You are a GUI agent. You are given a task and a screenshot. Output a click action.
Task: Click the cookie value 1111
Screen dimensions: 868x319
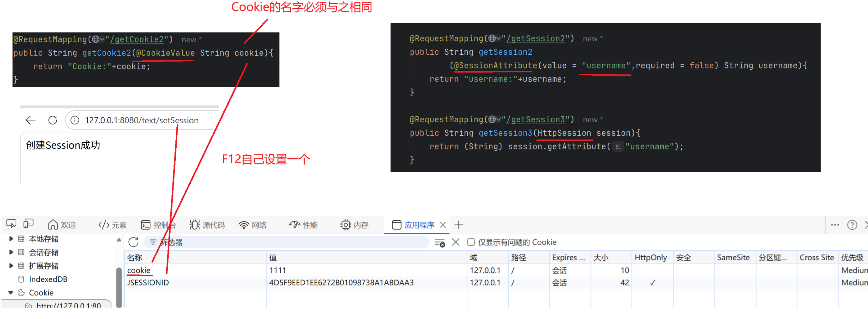[278, 270]
